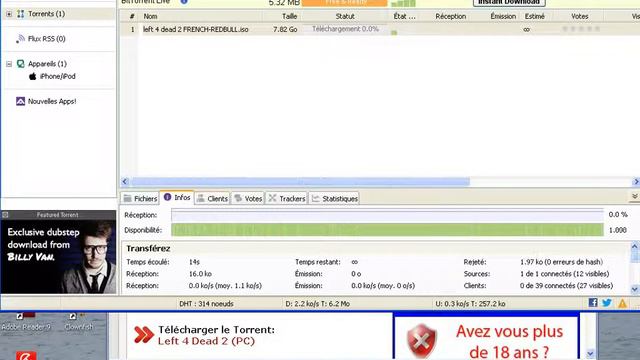The height and width of the screenshot is (360, 640).
Task: Switch to the Infos tab
Action: coord(177,198)
